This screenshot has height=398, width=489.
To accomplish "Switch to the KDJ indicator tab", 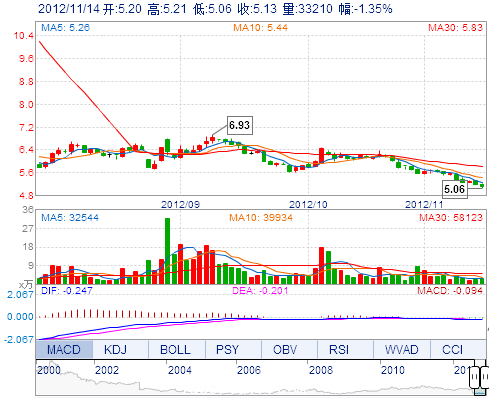I will tap(115, 349).
